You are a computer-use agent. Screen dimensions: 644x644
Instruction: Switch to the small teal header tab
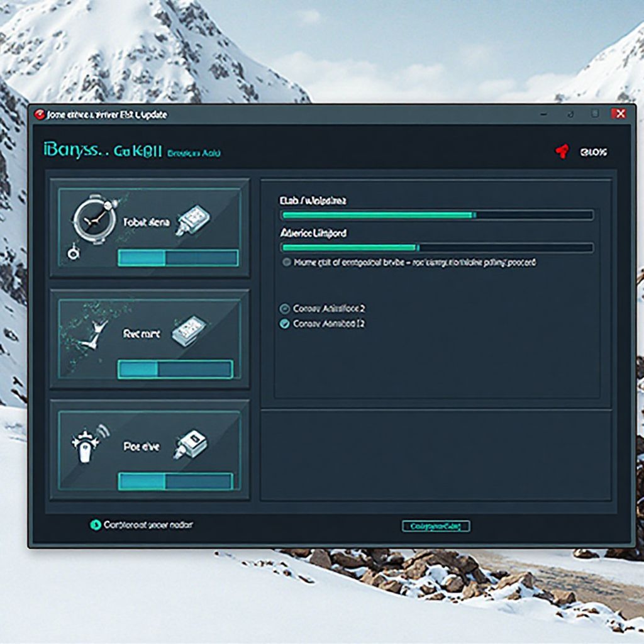point(194,153)
